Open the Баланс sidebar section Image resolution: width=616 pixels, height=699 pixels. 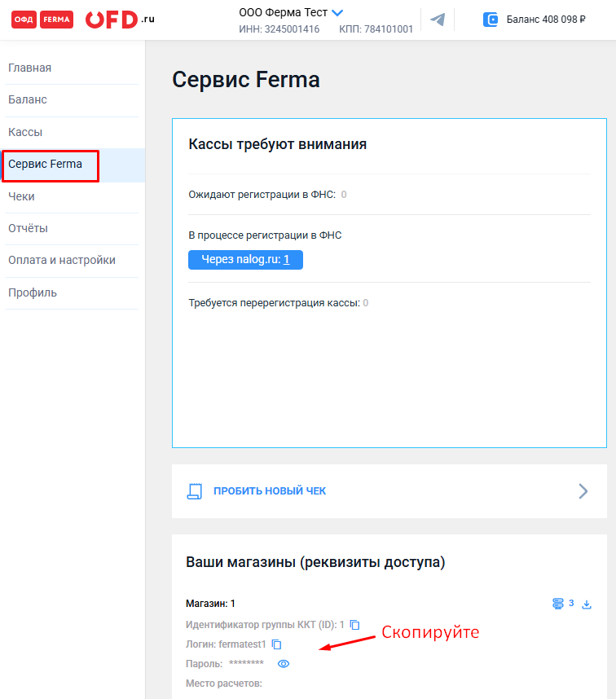point(28,99)
